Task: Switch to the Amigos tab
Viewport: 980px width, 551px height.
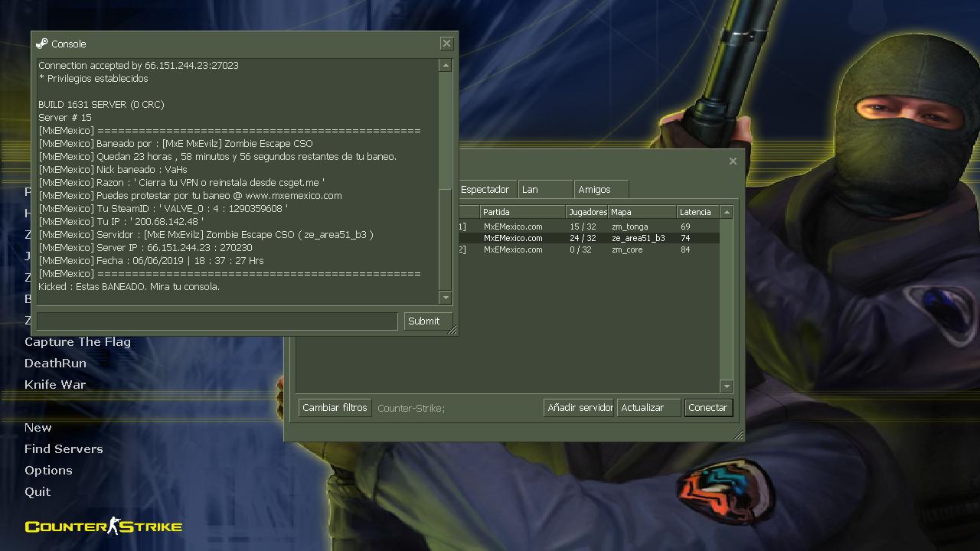Action: 602,189
